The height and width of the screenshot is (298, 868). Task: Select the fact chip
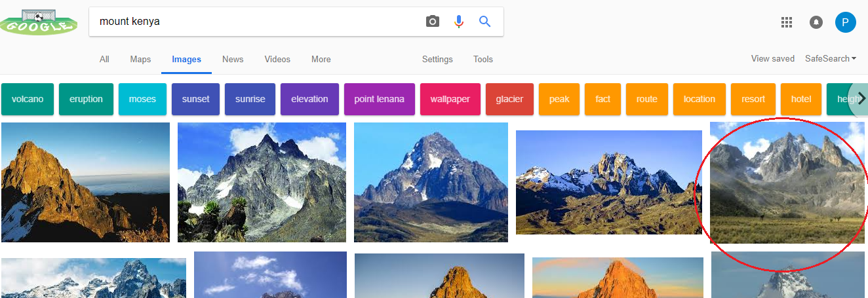point(603,99)
